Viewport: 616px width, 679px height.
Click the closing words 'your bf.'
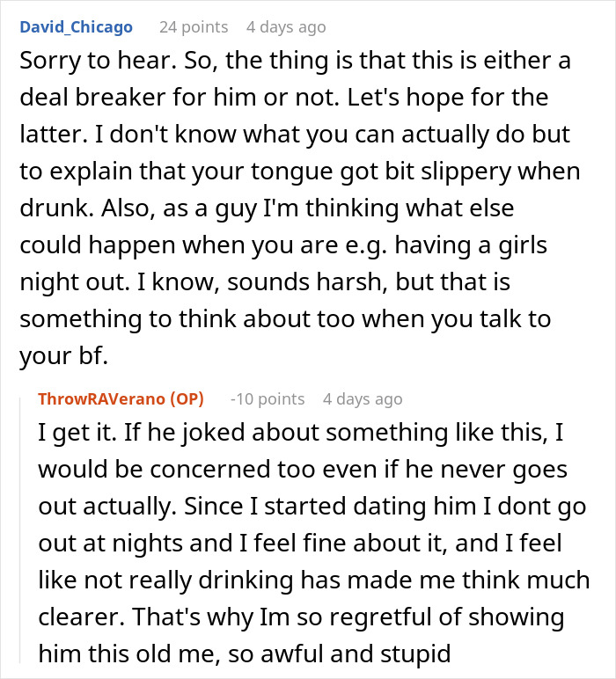(x=63, y=356)
